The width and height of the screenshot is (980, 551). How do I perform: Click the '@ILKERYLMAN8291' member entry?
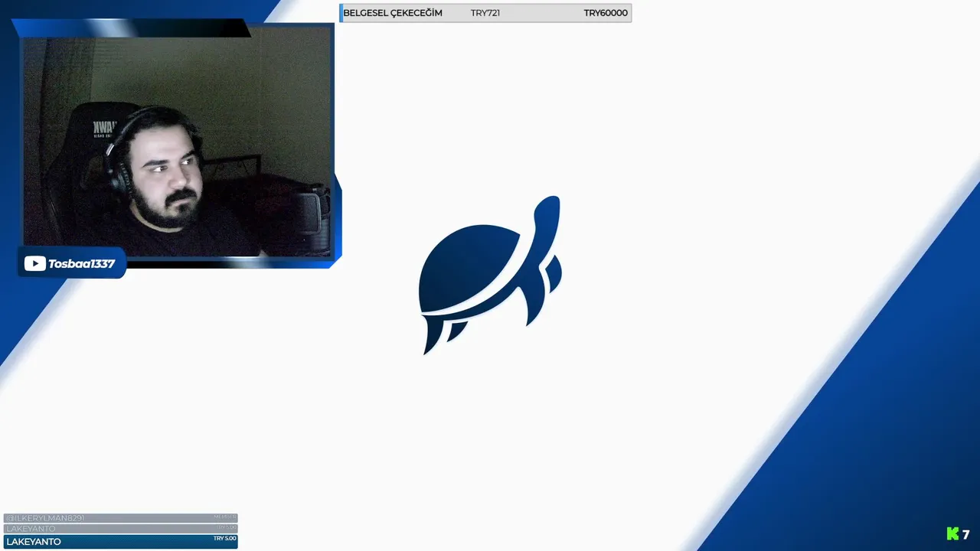121,518
